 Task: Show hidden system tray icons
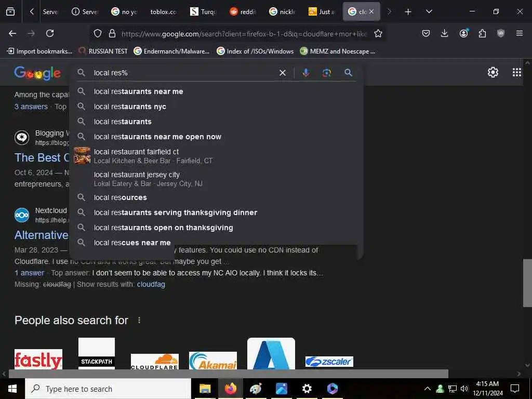click(x=427, y=389)
